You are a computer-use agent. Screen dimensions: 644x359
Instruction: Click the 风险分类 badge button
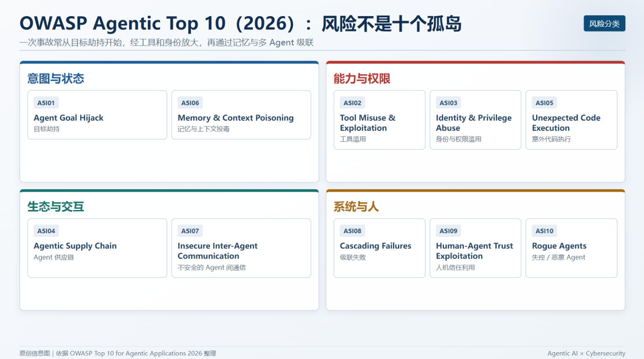pyautogui.click(x=604, y=24)
